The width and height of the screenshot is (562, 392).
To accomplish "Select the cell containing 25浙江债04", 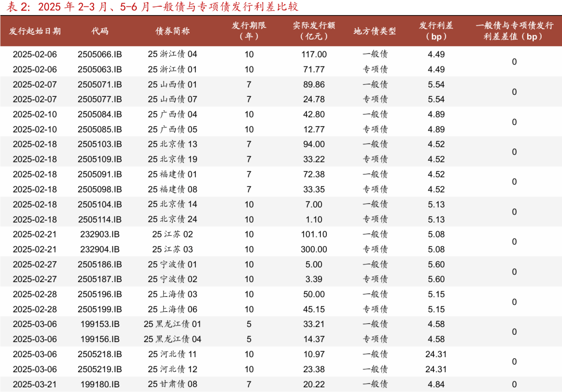I will tap(167, 54).
